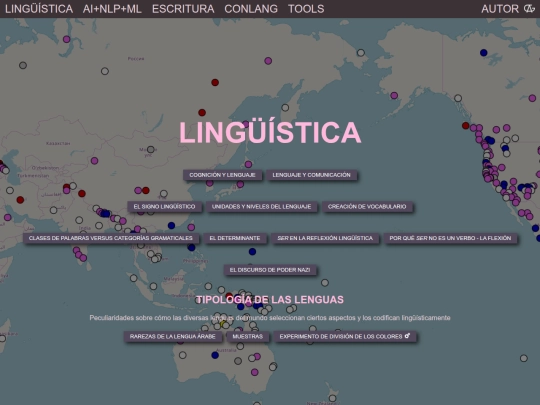The height and width of the screenshot is (405, 540).
Task: Open the Muestras button
Action: coord(248,336)
